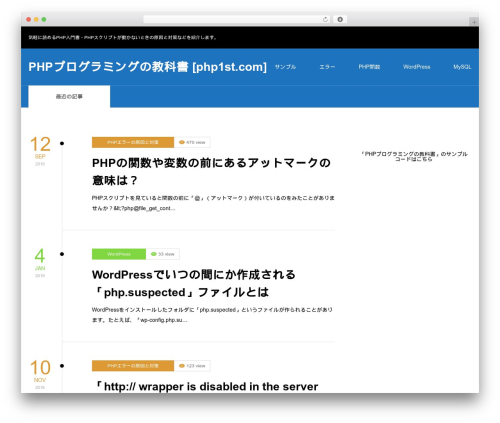Open article about php.suspected file
This screenshot has width=500, height=423.
(x=193, y=283)
